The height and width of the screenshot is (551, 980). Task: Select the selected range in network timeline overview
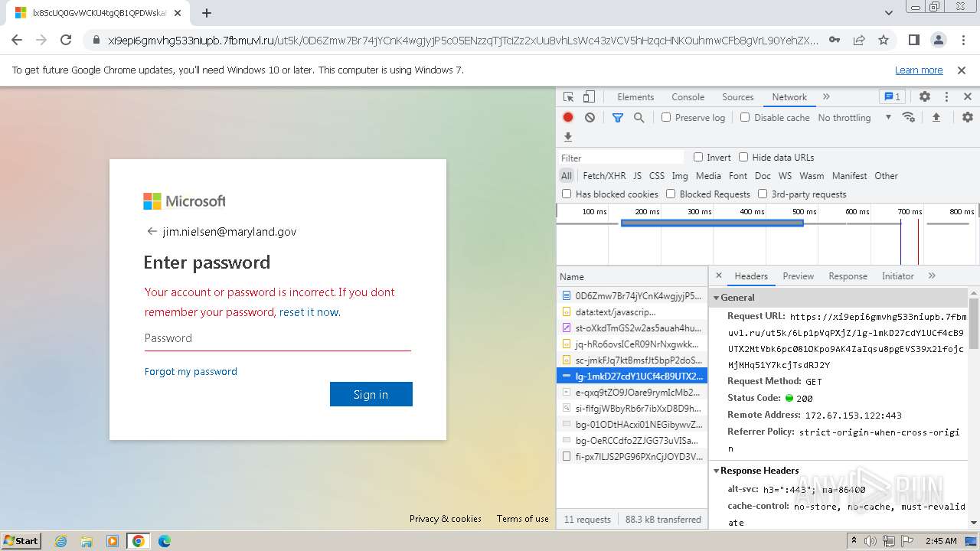[x=712, y=223]
